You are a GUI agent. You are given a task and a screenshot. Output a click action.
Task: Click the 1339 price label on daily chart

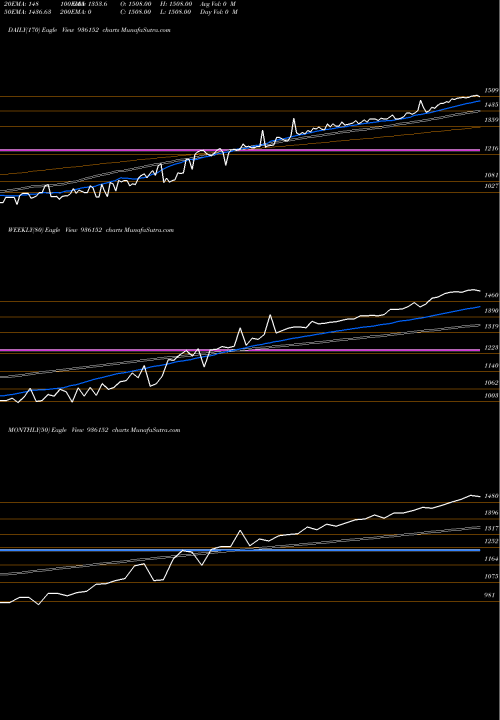tap(491, 120)
